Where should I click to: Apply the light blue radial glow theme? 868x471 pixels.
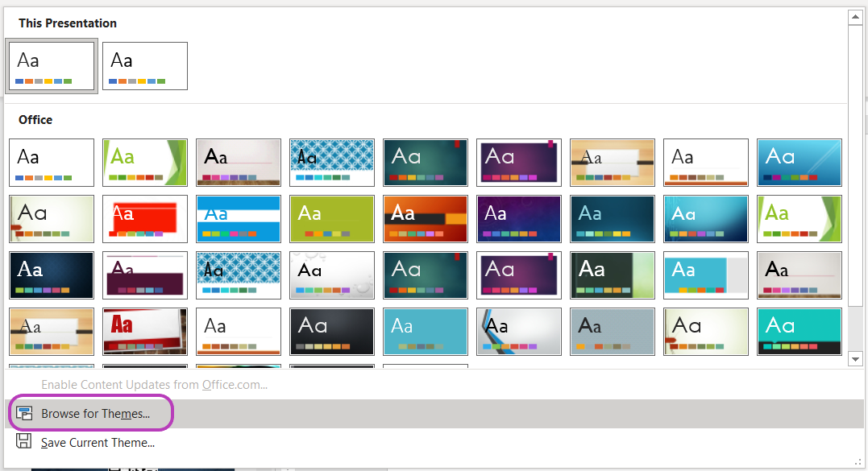coord(706,219)
